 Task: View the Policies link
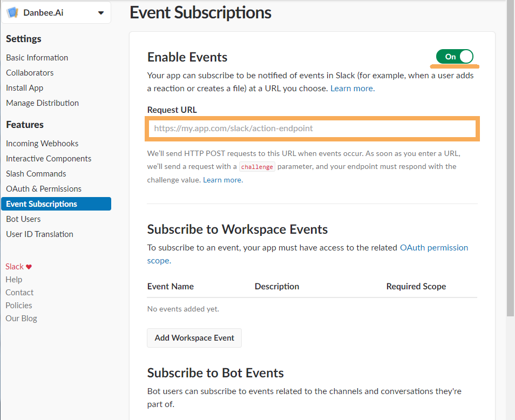click(19, 306)
